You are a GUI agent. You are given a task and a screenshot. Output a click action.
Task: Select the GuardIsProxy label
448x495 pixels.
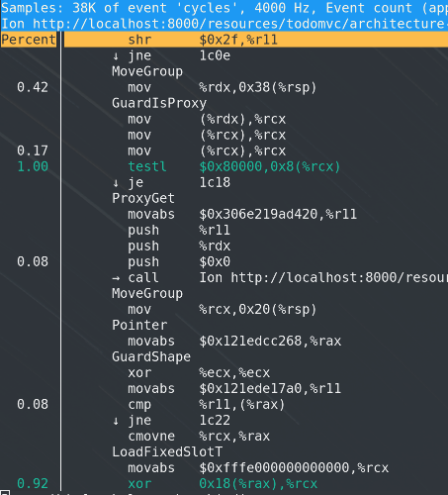[159, 103]
